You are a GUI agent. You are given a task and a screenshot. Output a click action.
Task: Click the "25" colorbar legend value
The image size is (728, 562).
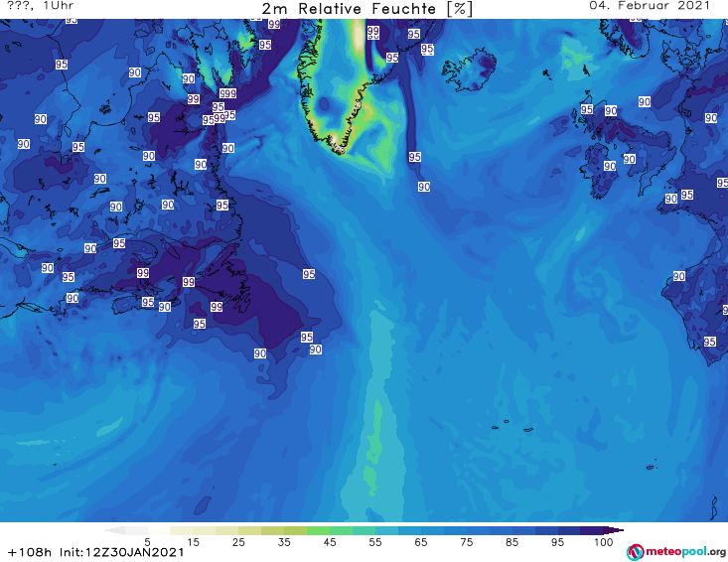point(238,541)
